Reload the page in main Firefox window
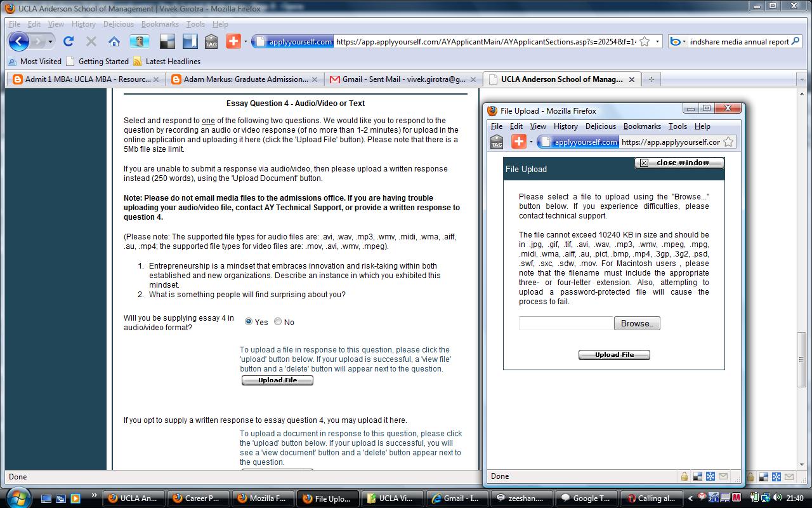Screen dimensions: 812x508 point(69,41)
